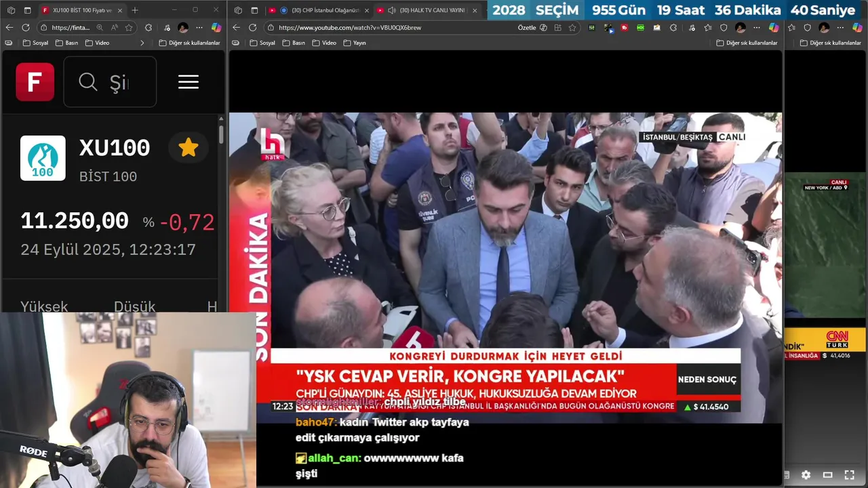Screen dimensions: 868x488
Task: Bookmark the Fintables page with star
Action: coord(129,28)
